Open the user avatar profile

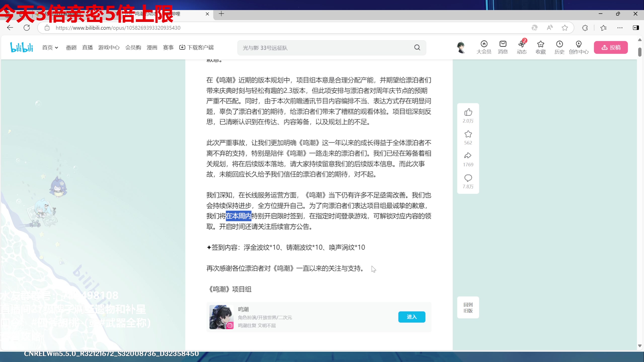coord(461,47)
